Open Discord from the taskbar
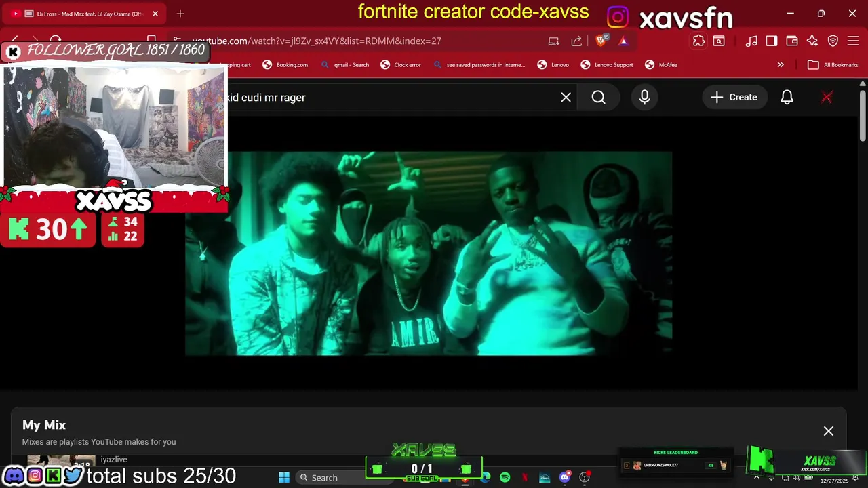 [565, 477]
